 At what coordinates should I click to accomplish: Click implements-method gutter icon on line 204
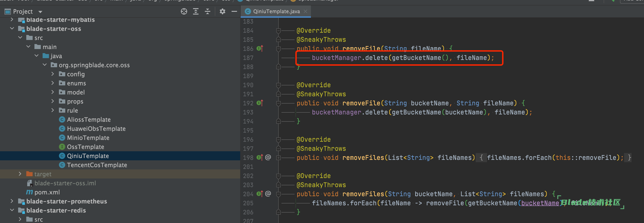point(260,194)
